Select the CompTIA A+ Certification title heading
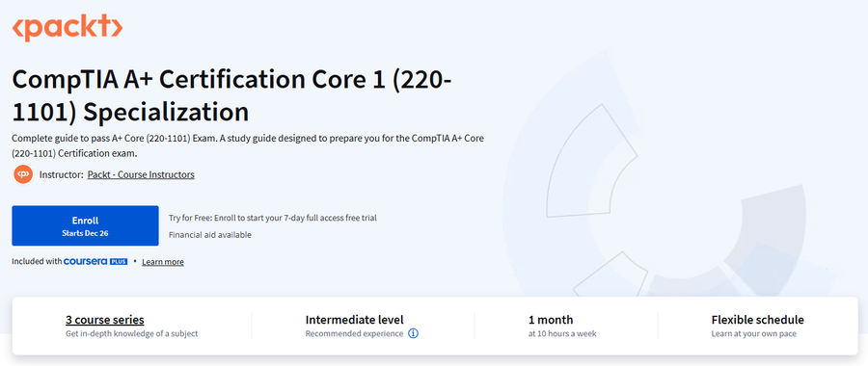The width and height of the screenshot is (868, 366). click(x=231, y=95)
